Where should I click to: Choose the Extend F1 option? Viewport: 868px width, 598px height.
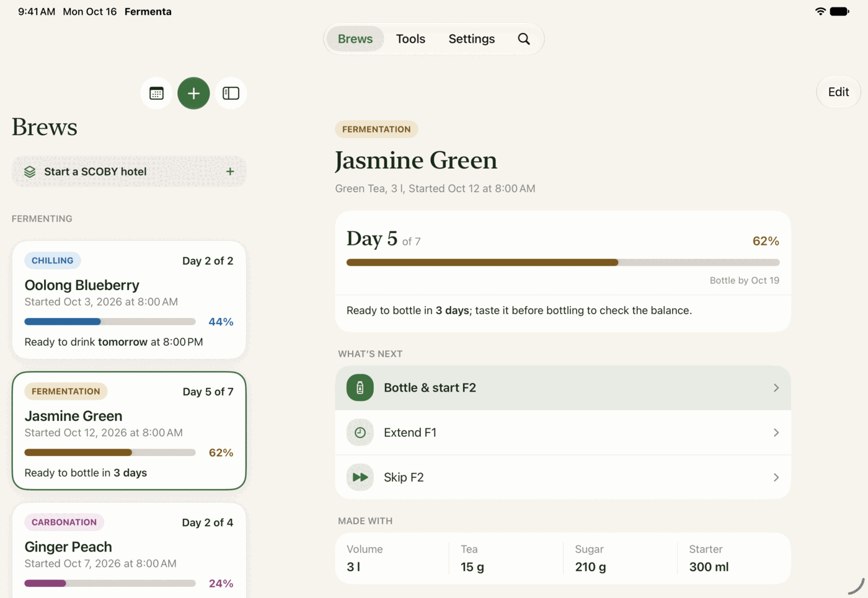(x=563, y=433)
